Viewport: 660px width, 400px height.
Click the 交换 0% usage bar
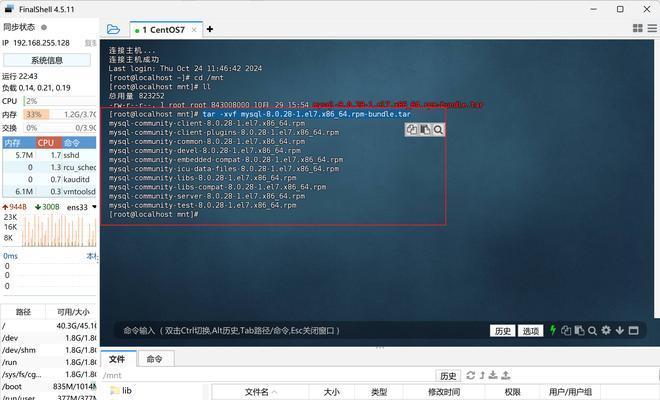coord(60,128)
